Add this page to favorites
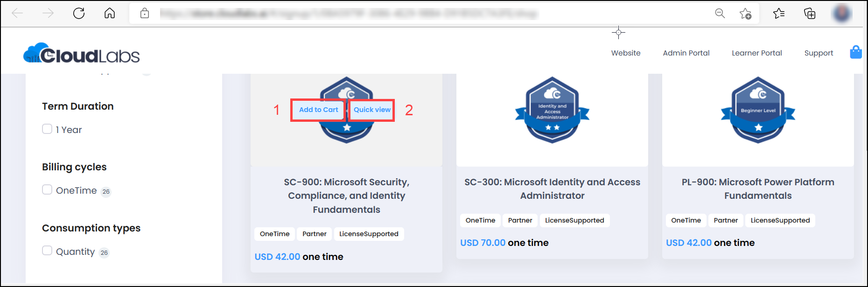Screen dimensions: 868x287 (746, 14)
